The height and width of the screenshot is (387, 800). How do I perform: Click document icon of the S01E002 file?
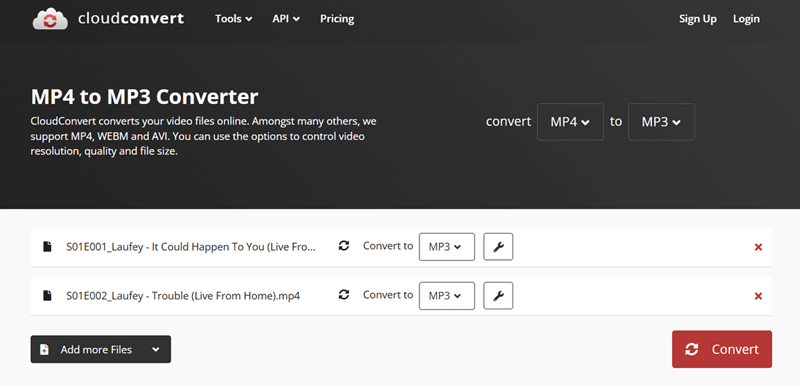pyautogui.click(x=47, y=296)
